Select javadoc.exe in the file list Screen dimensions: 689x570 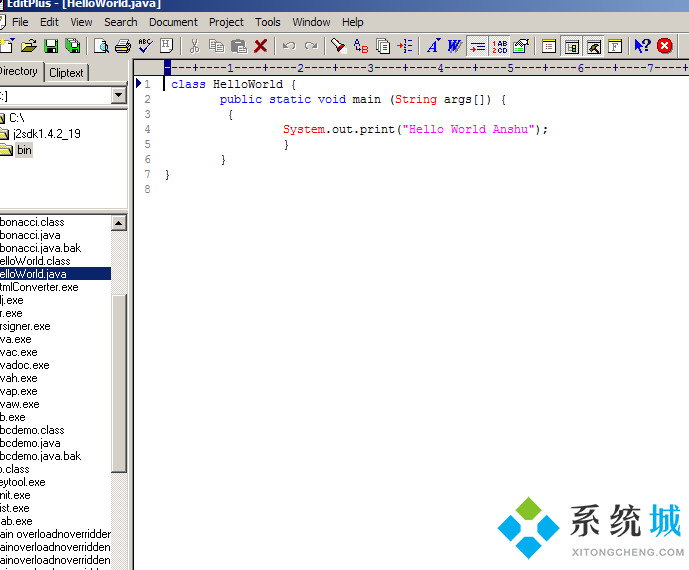(25, 365)
